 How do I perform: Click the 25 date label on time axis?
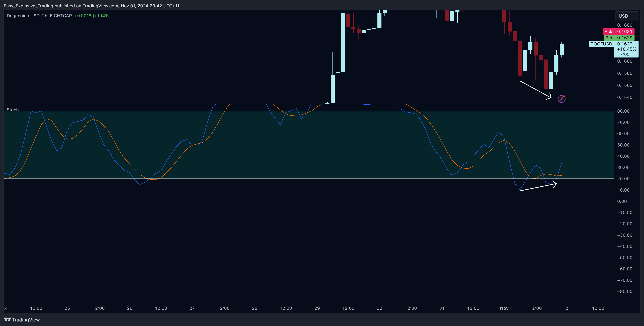pos(67,308)
